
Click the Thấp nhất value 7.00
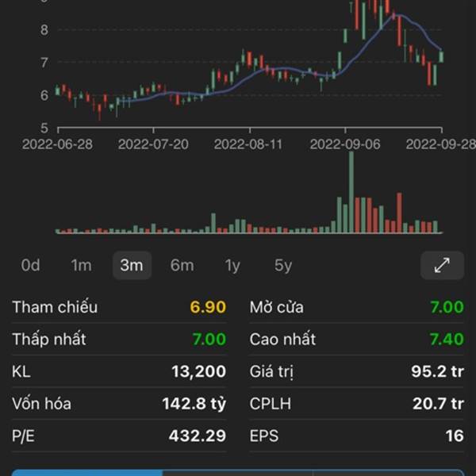pos(209,339)
